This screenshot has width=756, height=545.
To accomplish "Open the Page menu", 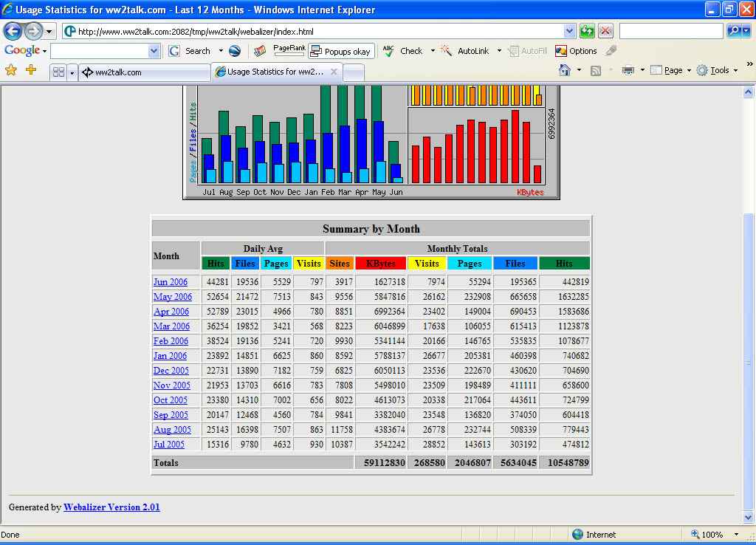I will click(x=673, y=70).
